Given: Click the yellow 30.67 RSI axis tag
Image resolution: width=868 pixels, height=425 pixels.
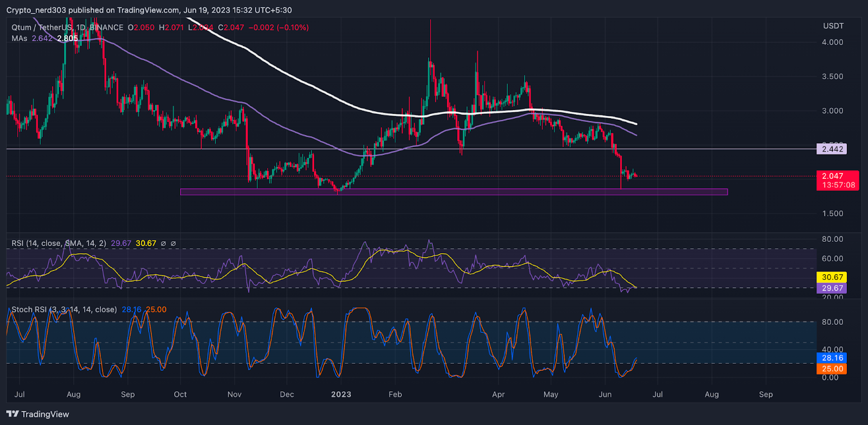Looking at the screenshot, I should pyautogui.click(x=832, y=277).
